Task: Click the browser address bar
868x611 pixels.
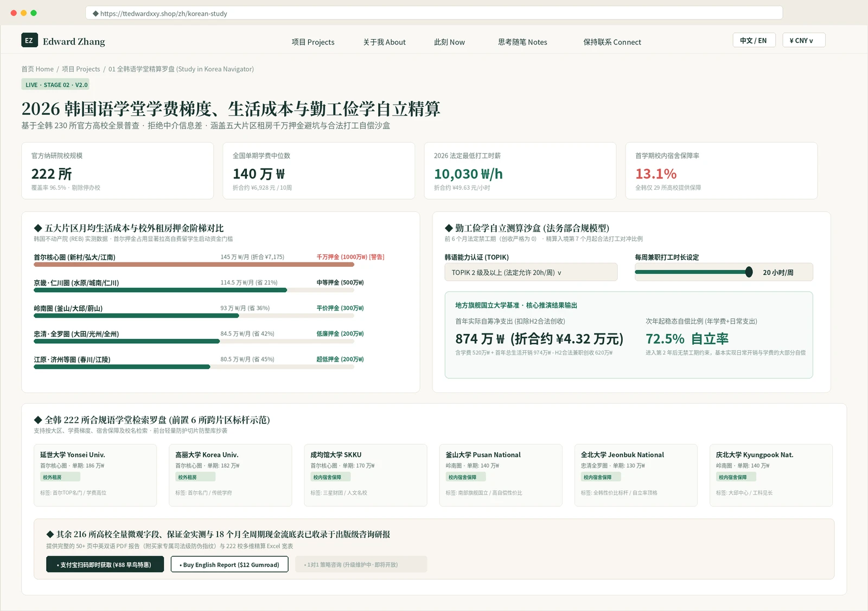Action: [434, 13]
